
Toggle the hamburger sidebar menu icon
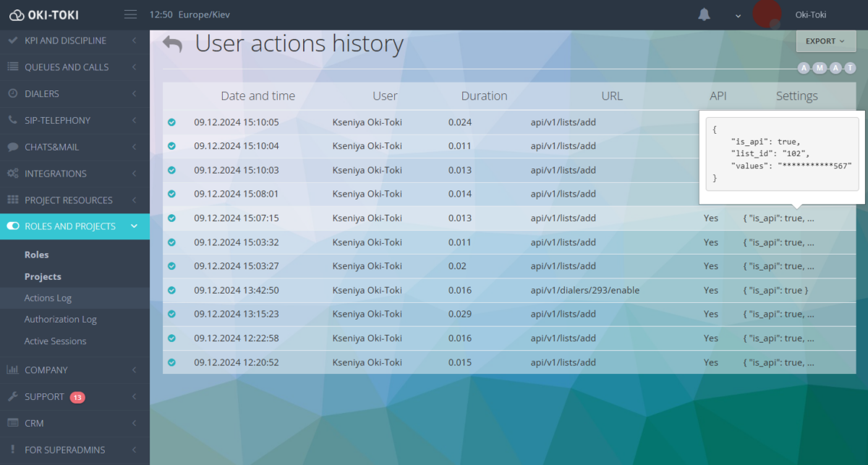(130, 14)
